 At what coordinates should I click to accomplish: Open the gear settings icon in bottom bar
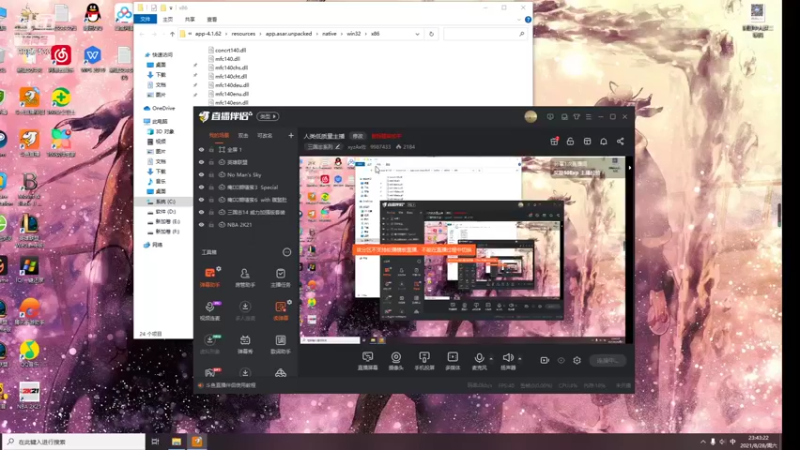click(x=577, y=360)
